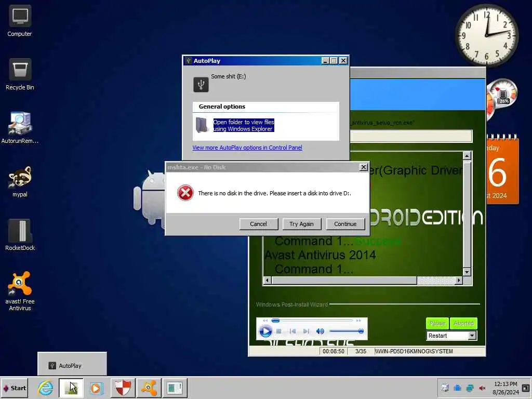Screen dimensions: 532x399
Task: Play the wizard media player track
Action: [x=265, y=331]
